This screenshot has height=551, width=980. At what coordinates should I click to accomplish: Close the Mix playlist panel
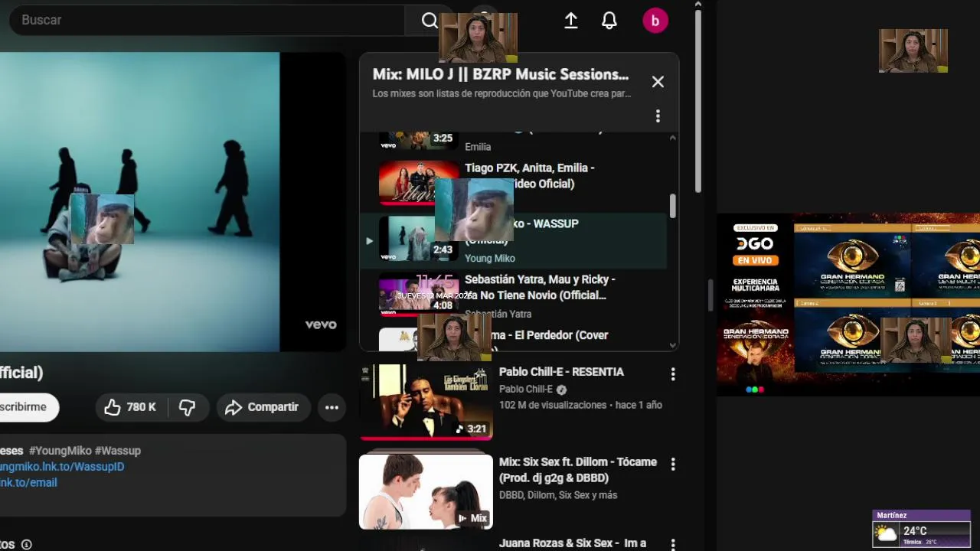point(658,82)
